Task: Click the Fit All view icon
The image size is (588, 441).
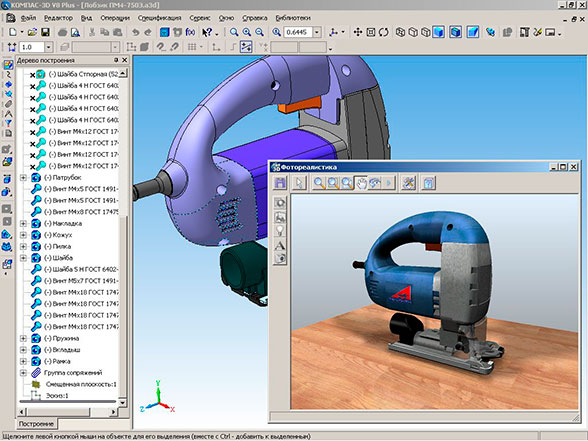Action: pos(370,32)
